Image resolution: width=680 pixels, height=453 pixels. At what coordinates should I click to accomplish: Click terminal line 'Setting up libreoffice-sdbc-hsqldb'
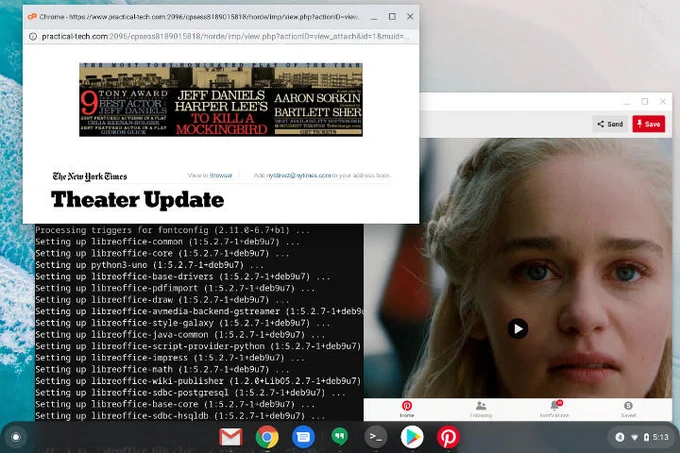tap(180, 416)
